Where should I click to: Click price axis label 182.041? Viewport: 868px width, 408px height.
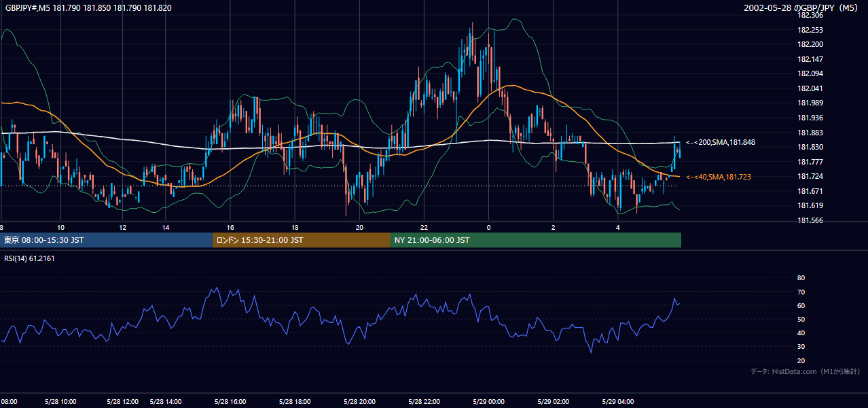[x=810, y=88]
